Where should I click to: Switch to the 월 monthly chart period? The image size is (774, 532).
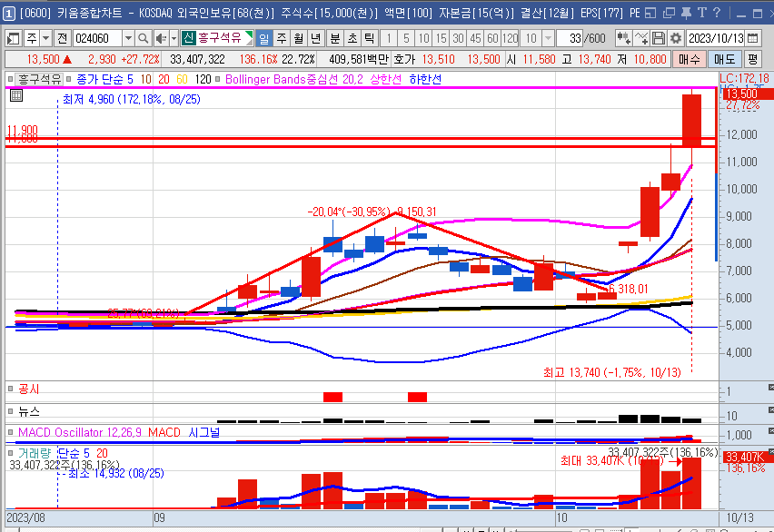click(x=298, y=38)
